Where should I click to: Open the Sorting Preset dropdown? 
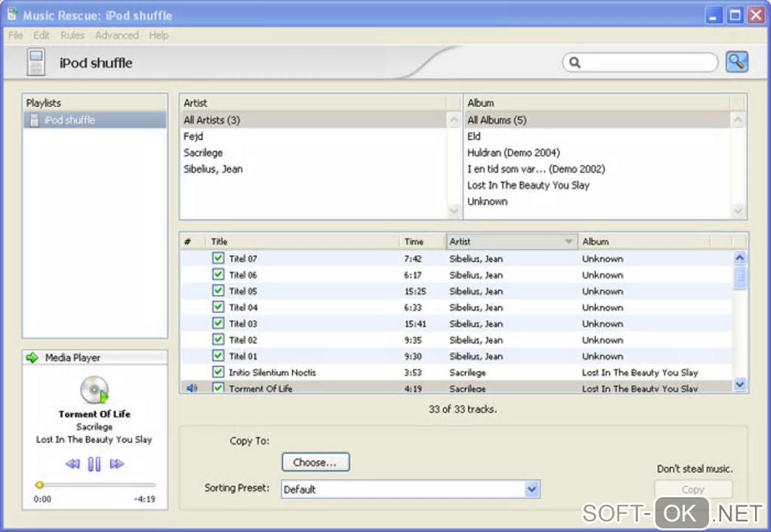pos(531,490)
